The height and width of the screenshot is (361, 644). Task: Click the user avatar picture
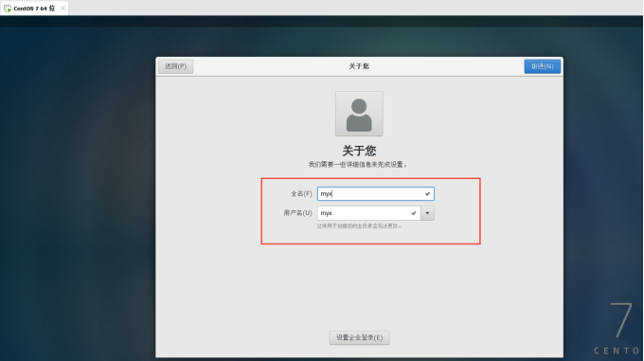[x=359, y=114]
